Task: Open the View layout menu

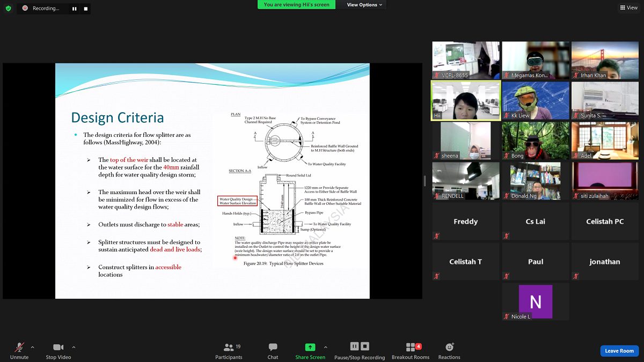Action: [x=628, y=8]
